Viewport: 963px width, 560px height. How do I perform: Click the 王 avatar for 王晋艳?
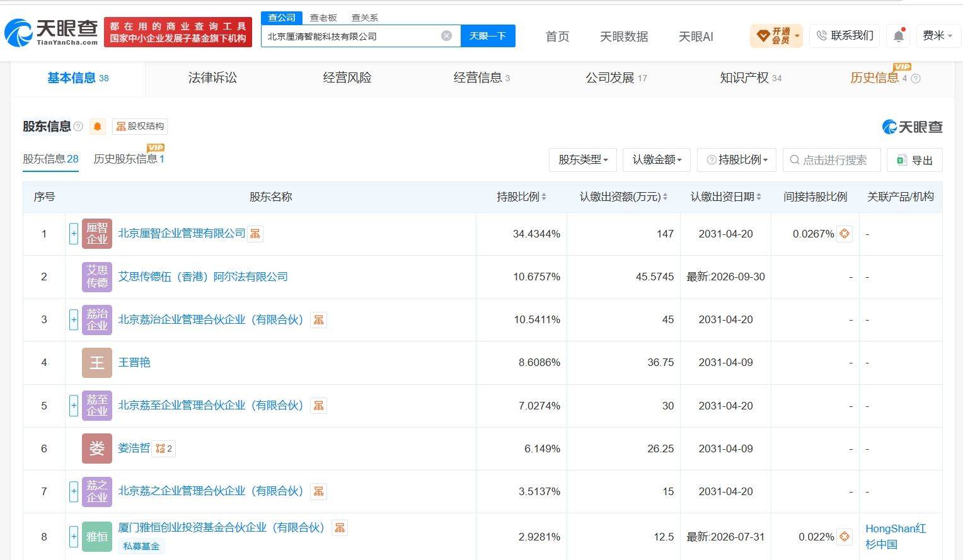point(97,362)
